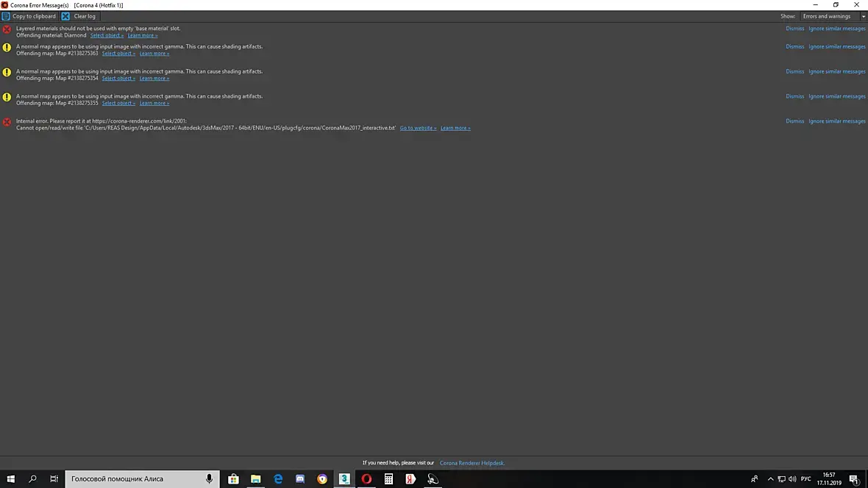Open the Corona Renderer Helpdesk link

pos(472,463)
